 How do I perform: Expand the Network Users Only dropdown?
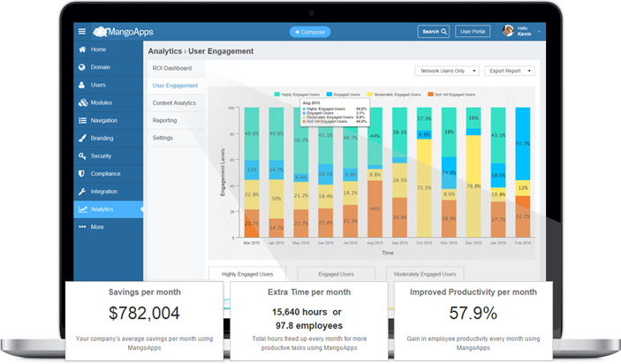(447, 71)
